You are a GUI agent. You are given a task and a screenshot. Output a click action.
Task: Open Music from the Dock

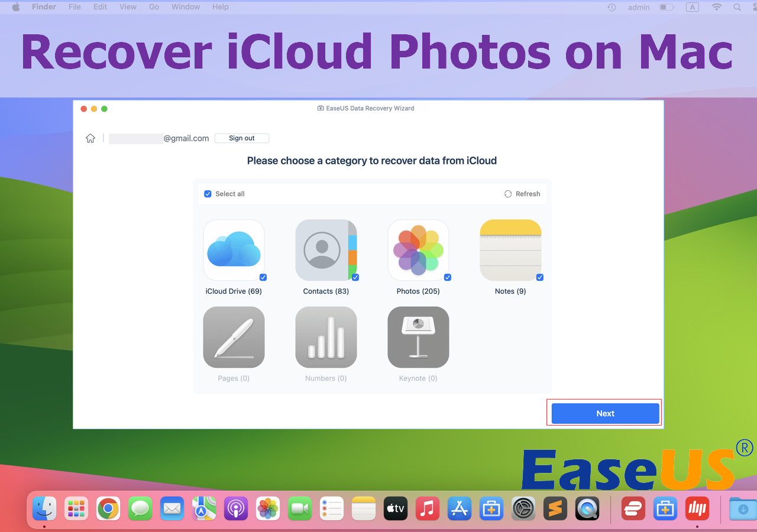coord(428,508)
